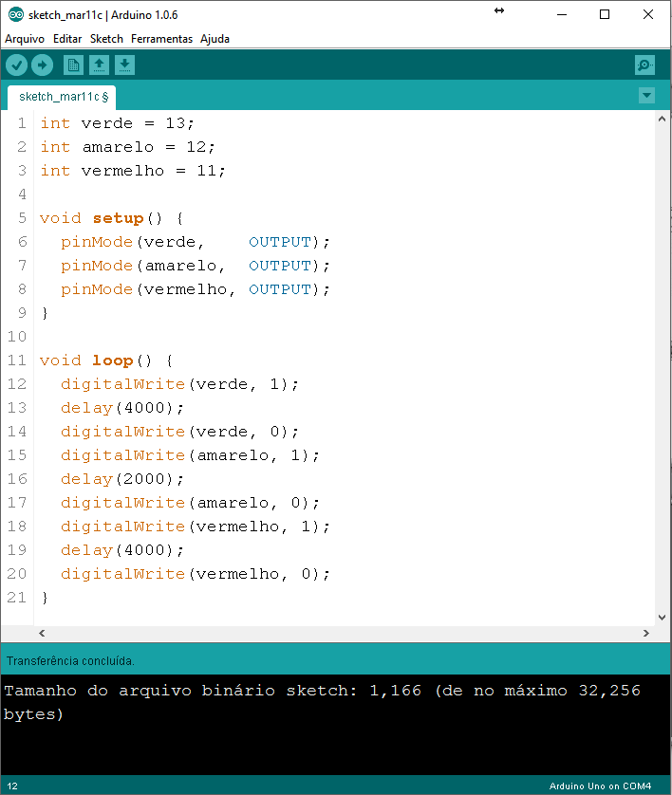672x795 pixels.
Task: Open a sketch via the Open toolbar icon
Action: tap(99, 65)
